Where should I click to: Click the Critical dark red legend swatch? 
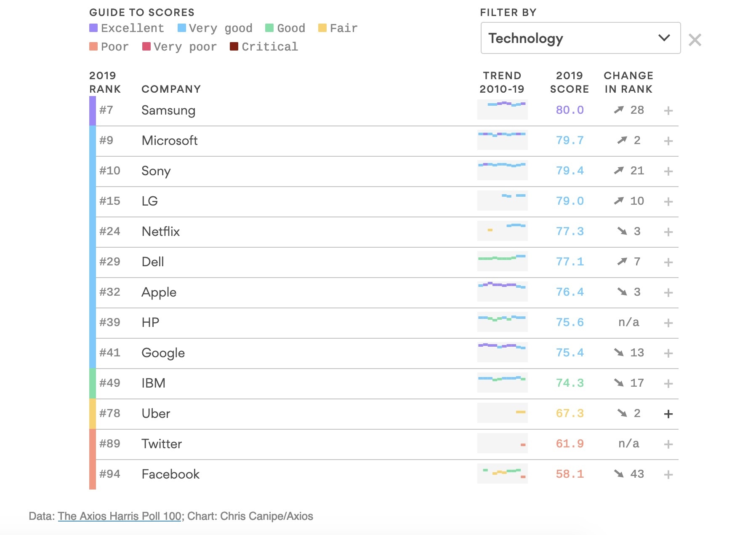(234, 46)
